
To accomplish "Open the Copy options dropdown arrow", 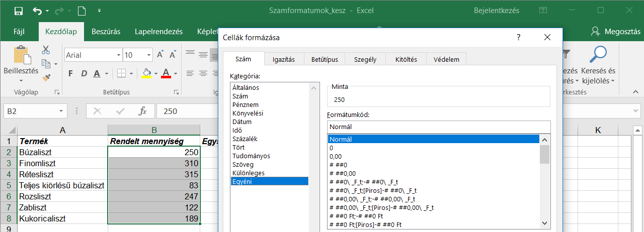I will click(x=55, y=64).
